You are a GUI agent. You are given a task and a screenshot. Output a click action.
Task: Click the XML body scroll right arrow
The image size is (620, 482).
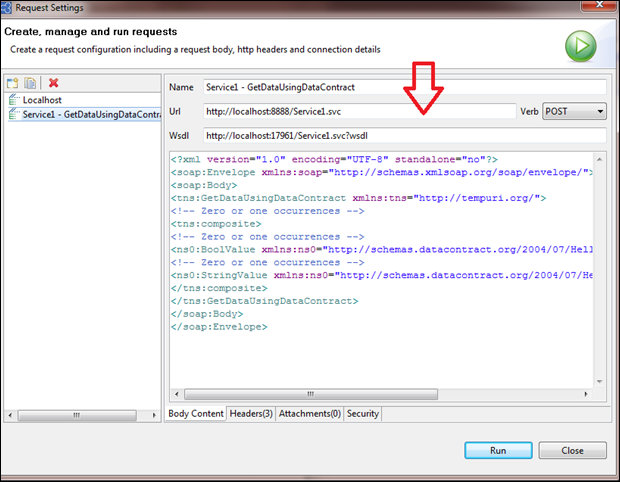click(x=586, y=394)
